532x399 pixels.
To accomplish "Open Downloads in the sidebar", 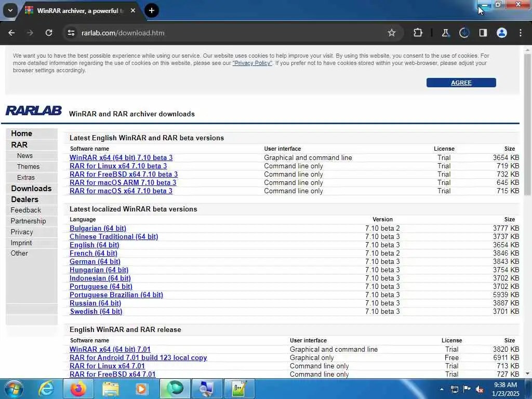I will pyautogui.click(x=31, y=188).
